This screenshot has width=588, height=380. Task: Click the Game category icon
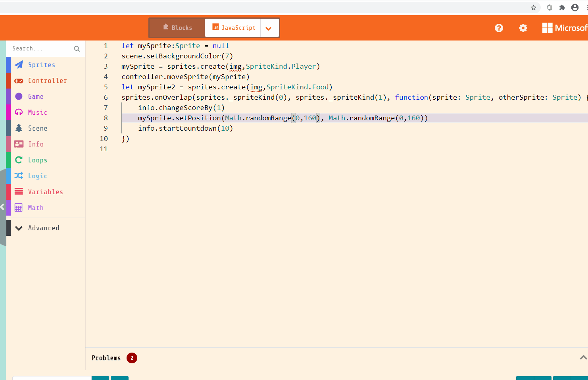(x=18, y=96)
